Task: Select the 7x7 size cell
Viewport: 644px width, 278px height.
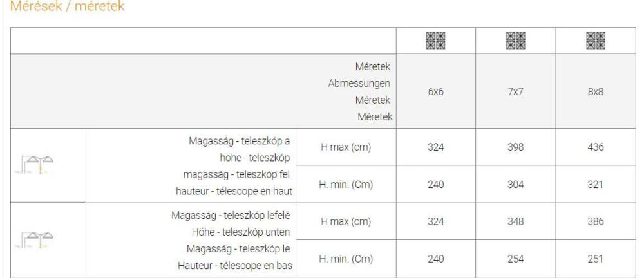Action: click(515, 91)
